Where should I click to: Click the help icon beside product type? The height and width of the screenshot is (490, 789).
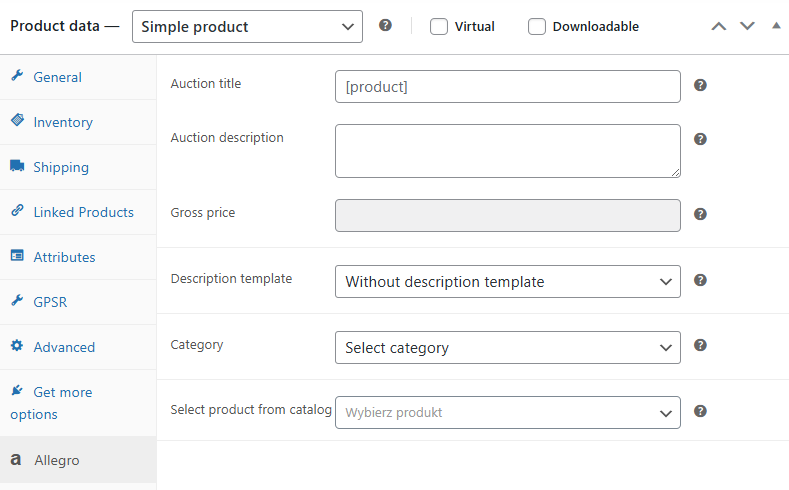(385, 25)
